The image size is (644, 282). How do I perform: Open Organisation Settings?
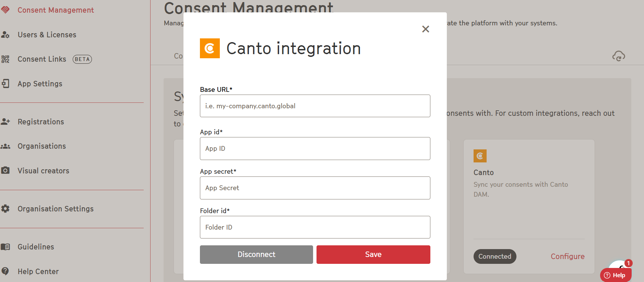tap(56, 209)
